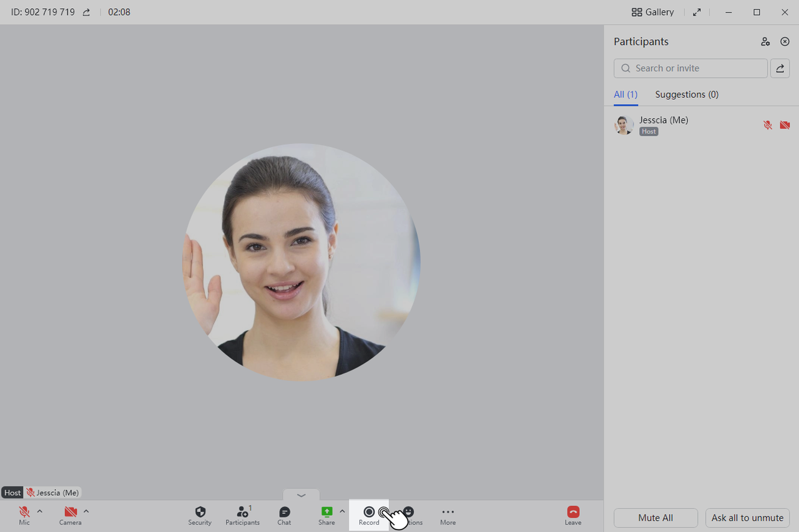Collapse the toolbar using the chevron

(x=301, y=495)
